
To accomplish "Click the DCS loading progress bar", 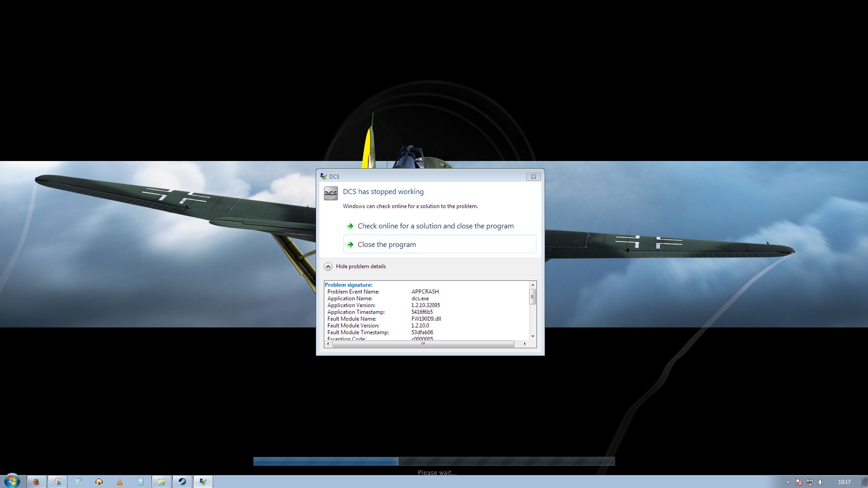I will (x=434, y=461).
